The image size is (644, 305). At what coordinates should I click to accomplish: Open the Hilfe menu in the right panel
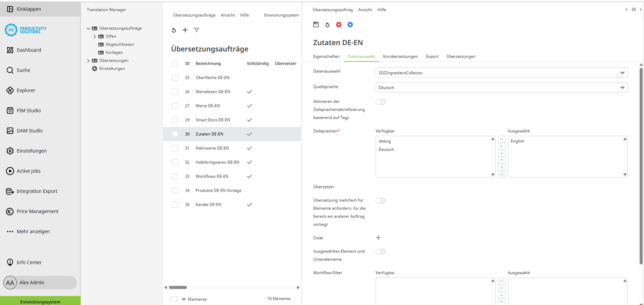(381, 9)
